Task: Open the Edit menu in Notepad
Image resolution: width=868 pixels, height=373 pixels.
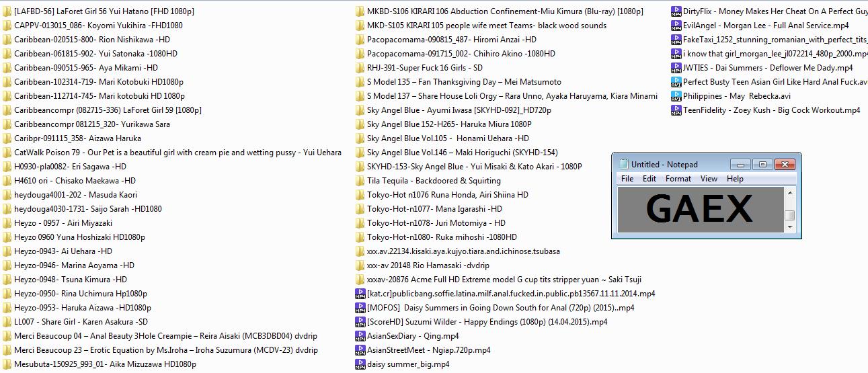Action: point(649,179)
